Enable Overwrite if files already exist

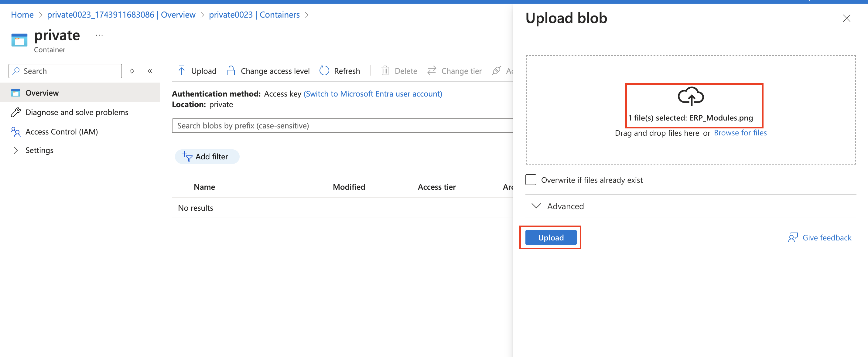tap(531, 179)
